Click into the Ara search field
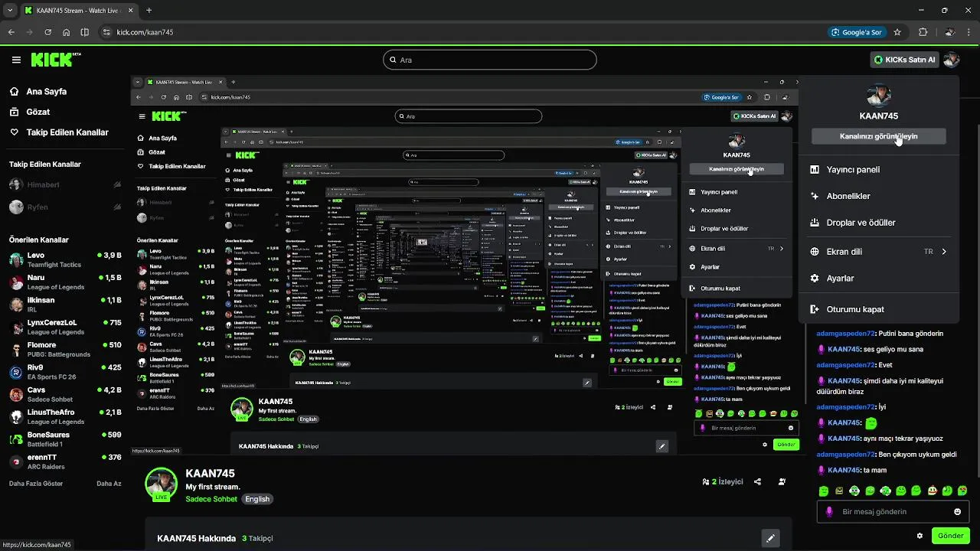Screen dimensions: 980x551 [490, 60]
